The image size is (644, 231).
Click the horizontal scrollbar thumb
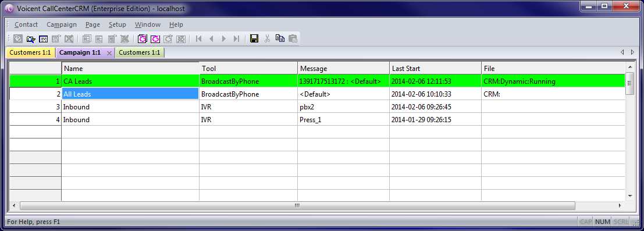click(297, 205)
